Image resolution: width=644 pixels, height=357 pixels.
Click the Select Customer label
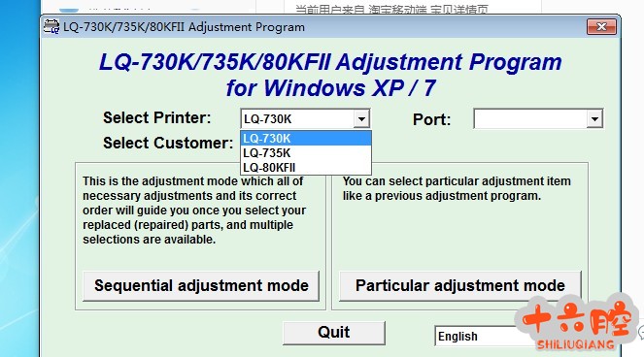click(168, 143)
